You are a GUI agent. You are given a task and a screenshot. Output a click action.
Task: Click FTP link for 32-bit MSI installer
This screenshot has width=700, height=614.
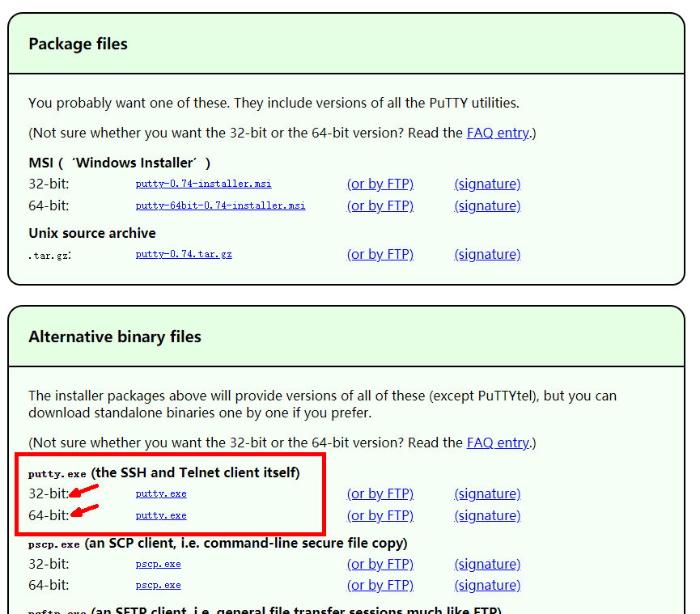380,184
